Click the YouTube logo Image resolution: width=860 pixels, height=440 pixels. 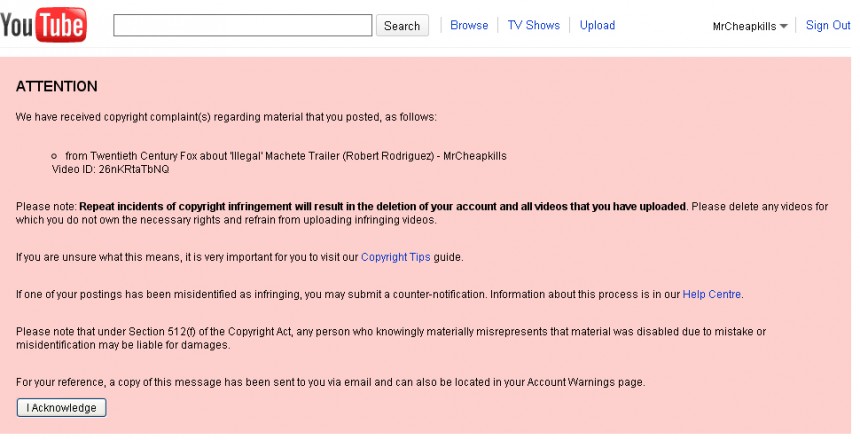click(x=43, y=25)
